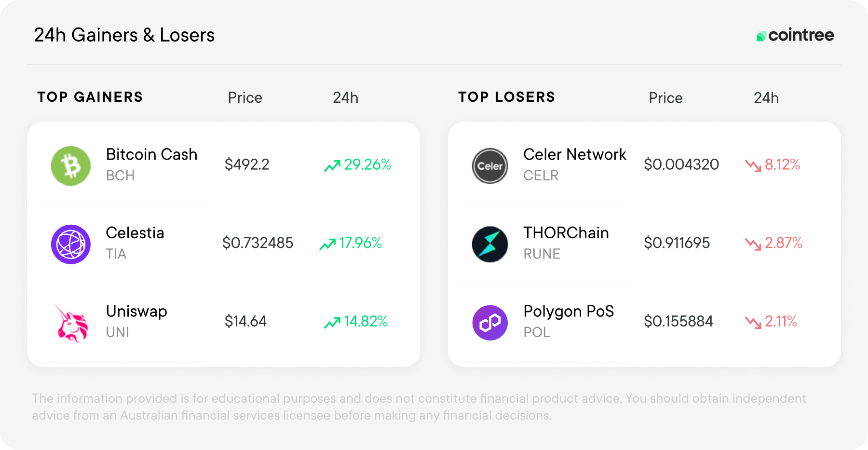Click the Uniswap 14.82% change value
Viewport: 868px width, 450px height.
click(x=366, y=321)
